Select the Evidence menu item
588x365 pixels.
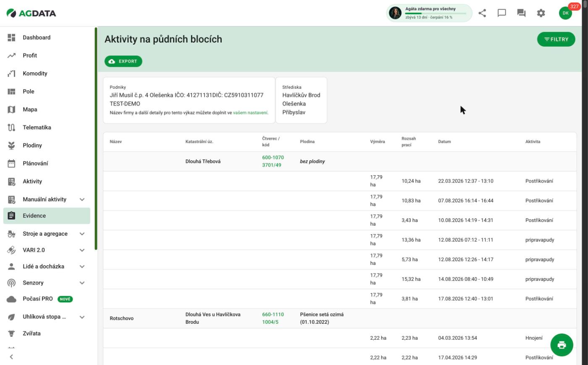[47, 216]
